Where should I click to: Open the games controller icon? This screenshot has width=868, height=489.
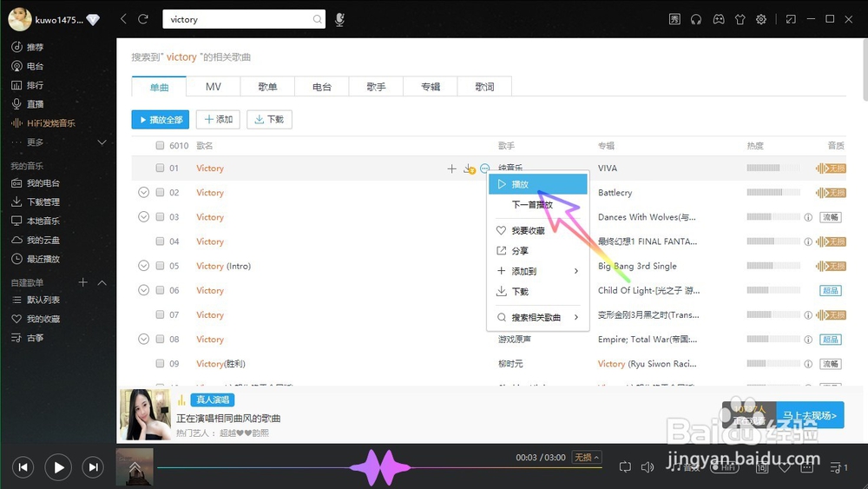coord(718,19)
